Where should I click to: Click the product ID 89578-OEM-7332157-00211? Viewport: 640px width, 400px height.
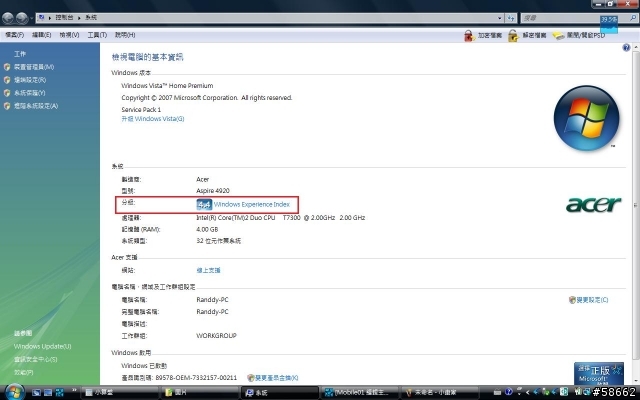(196, 378)
